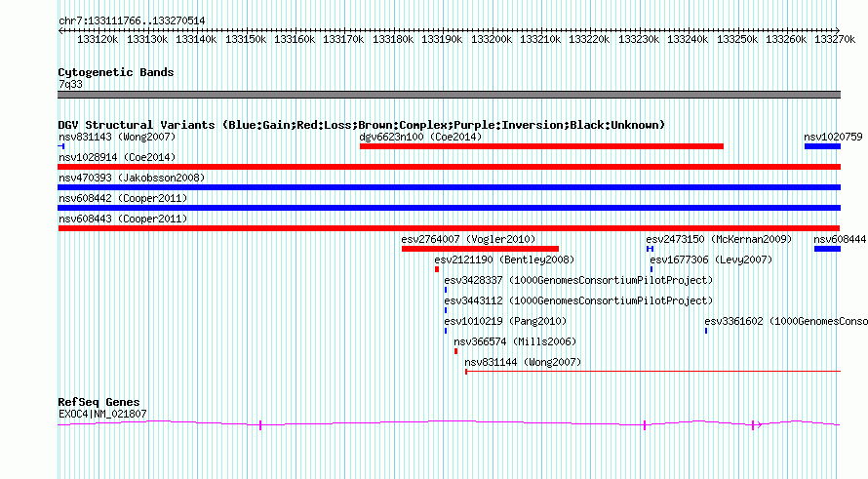This screenshot has width=868, height=479.
Task: Select the red esv2764007 loss bar
Action: coord(480,249)
